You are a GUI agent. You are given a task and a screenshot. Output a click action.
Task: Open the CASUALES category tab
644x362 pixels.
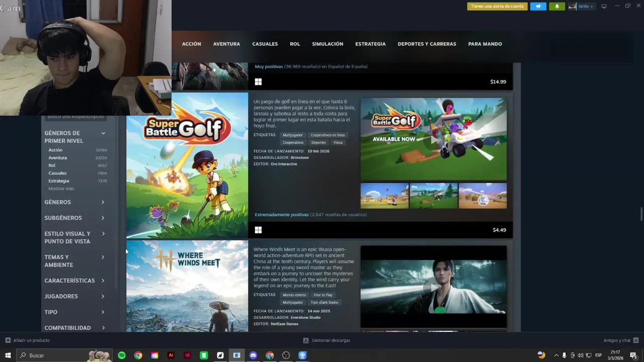tap(265, 44)
